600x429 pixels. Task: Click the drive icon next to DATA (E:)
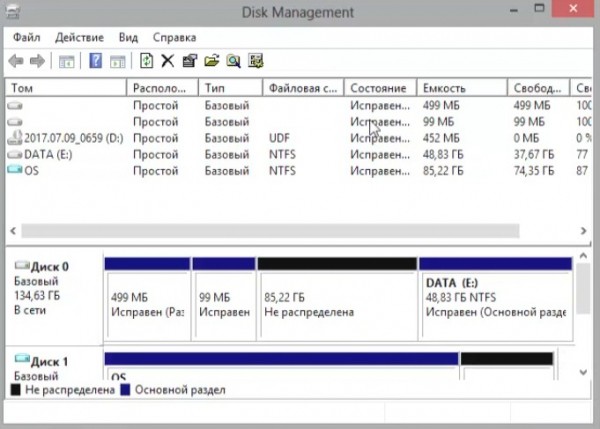(15, 154)
